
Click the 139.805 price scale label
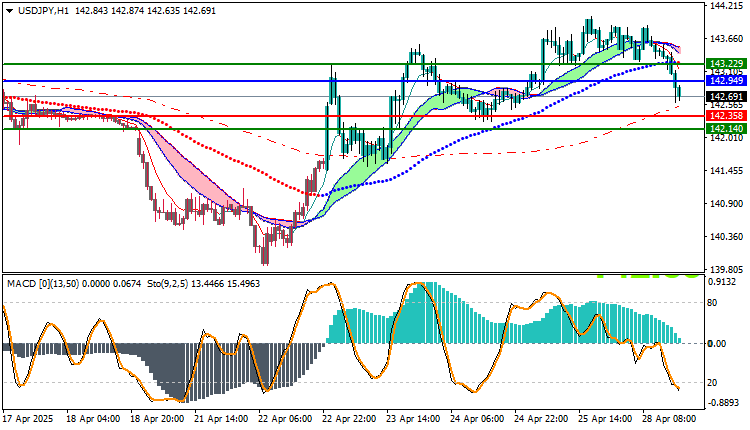727,270
